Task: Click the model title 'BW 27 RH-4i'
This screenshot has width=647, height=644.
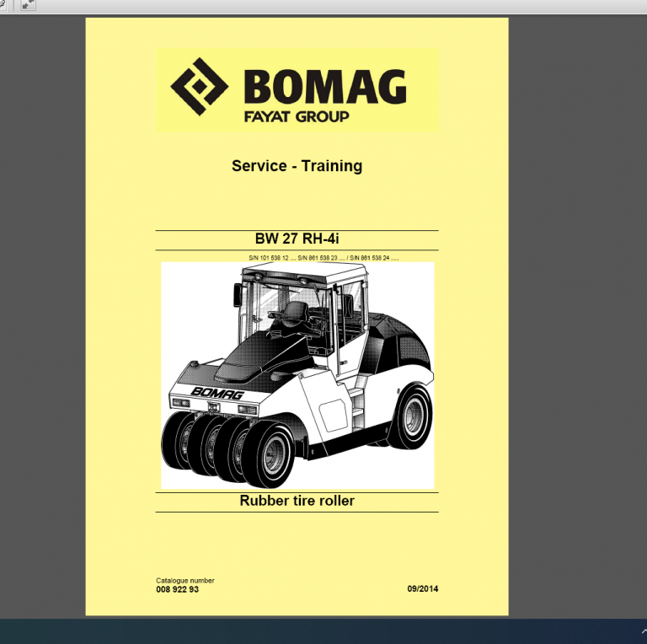Action: tap(297, 239)
